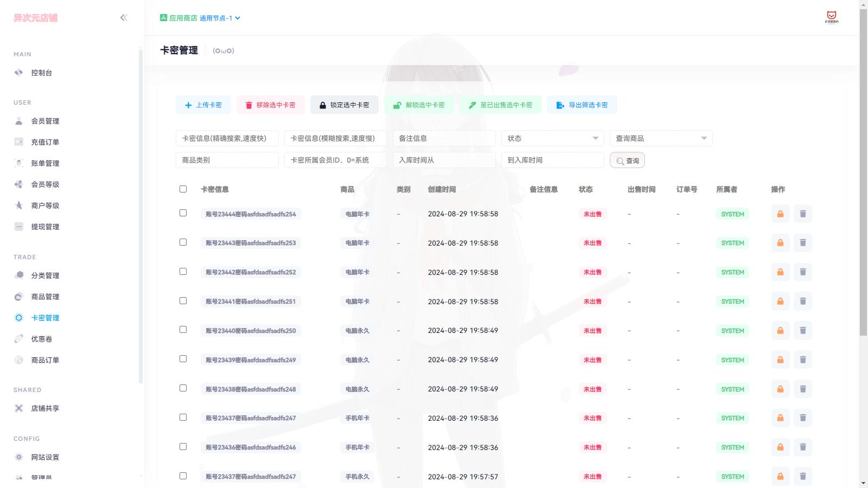Click lock icon for card 账号23440
This screenshot has width=868, height=488.
coord(780,331)
